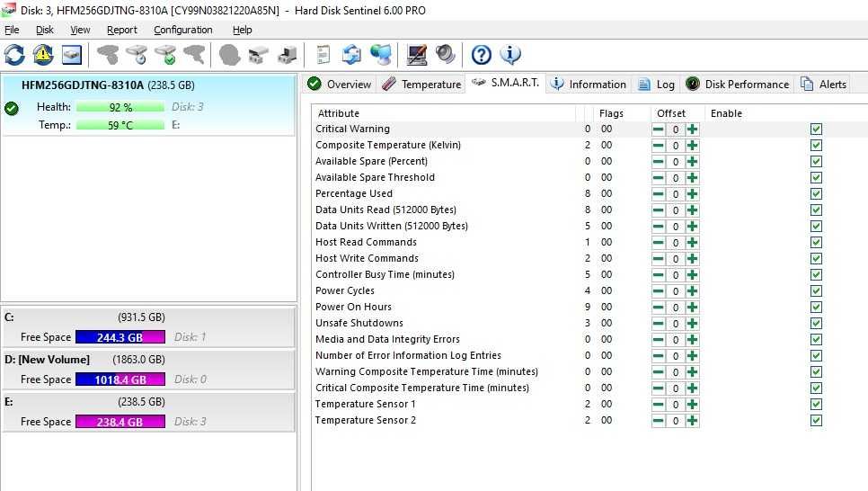Click the disk test icon with clock
Screen dimensions: 868x491
click(137, 55)
